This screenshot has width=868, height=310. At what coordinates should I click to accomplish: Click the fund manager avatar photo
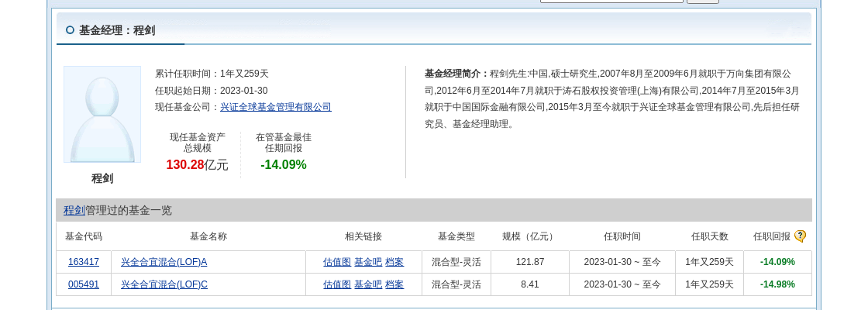tap(102, 115)
